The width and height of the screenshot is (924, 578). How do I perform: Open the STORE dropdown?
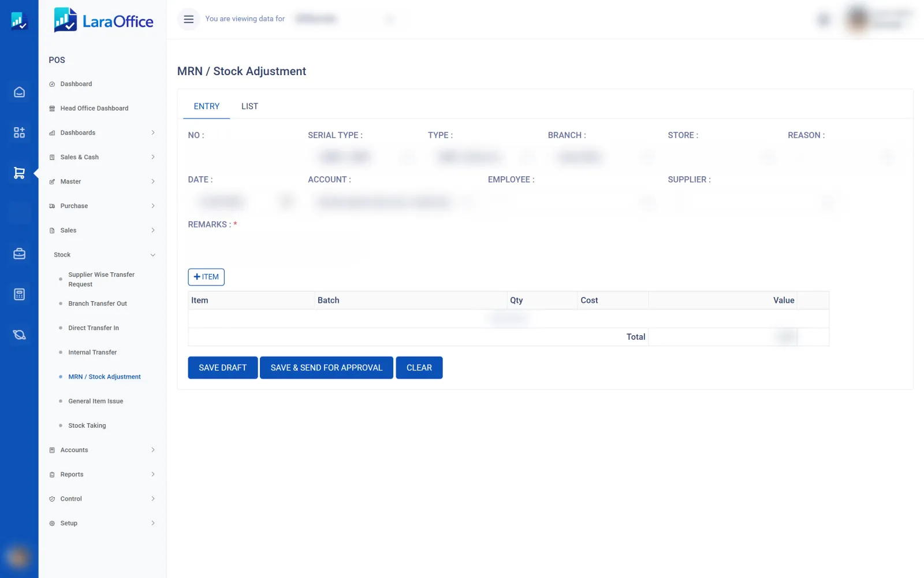pyautogui.click(x=722, y=157)
